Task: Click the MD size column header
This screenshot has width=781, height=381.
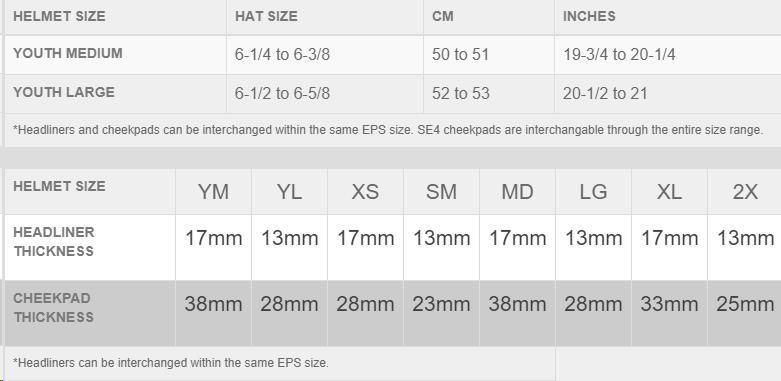Action: [518, 192]
